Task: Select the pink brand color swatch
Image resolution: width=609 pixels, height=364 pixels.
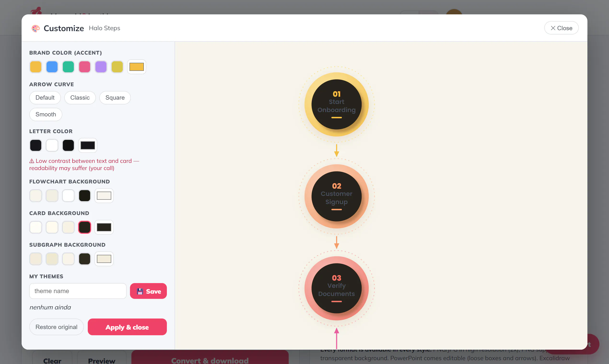Action: pyautogui.click(x=84, y=67)
